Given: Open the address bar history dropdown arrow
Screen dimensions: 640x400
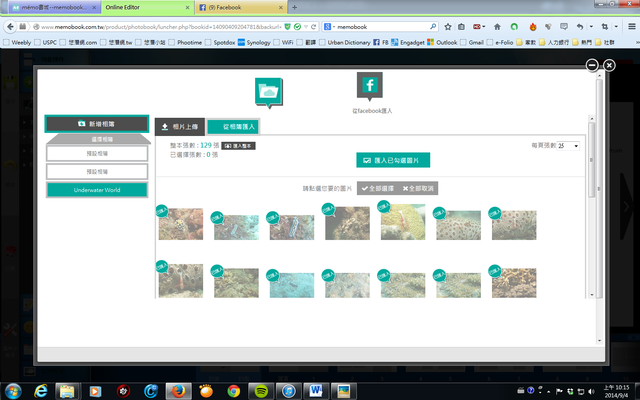Looking at the screenshot, I should point(306,27).
